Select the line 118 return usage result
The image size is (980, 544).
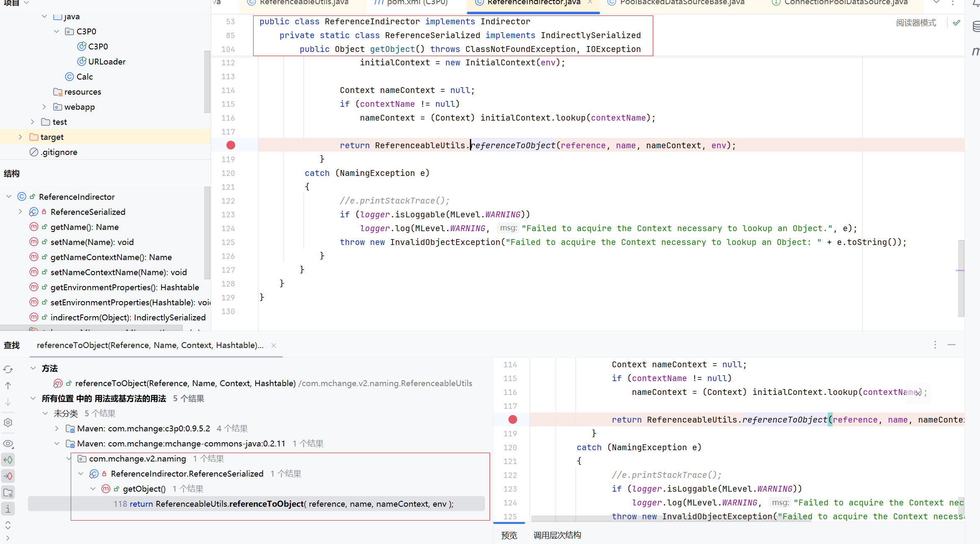pyautogui.click(x=256, y=504)
